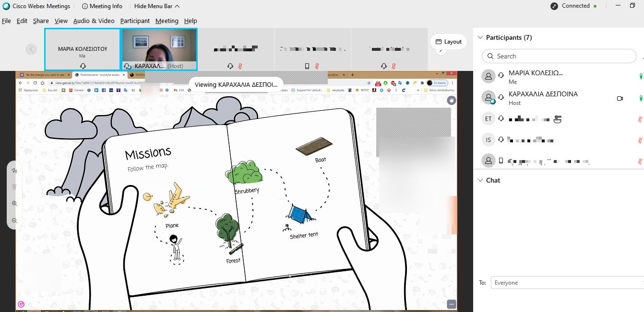Toggle muted microphone for participant ET
Image resolution: width=644 pixels, height=312 pixels.
pyautogui.click(x=640, y=119)
